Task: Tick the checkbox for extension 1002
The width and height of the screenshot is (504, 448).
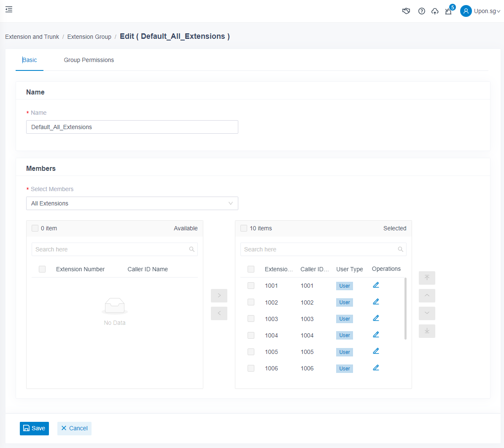Action: coord(251,302)
